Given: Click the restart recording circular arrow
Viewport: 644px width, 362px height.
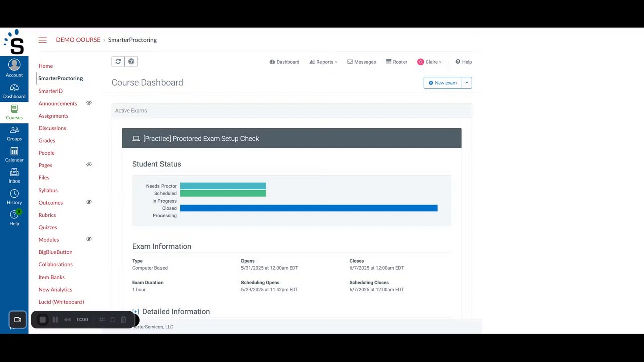Looking at the screenshot, I should [112, 320].
